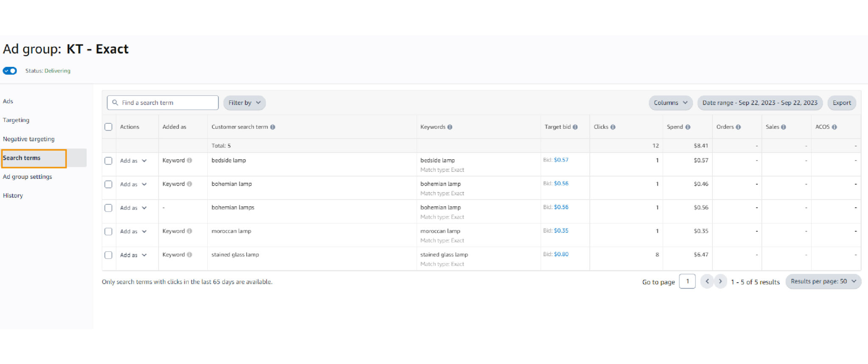868x364 pixels.
Task: Open Ad group settings
Action: pos(28,177)
